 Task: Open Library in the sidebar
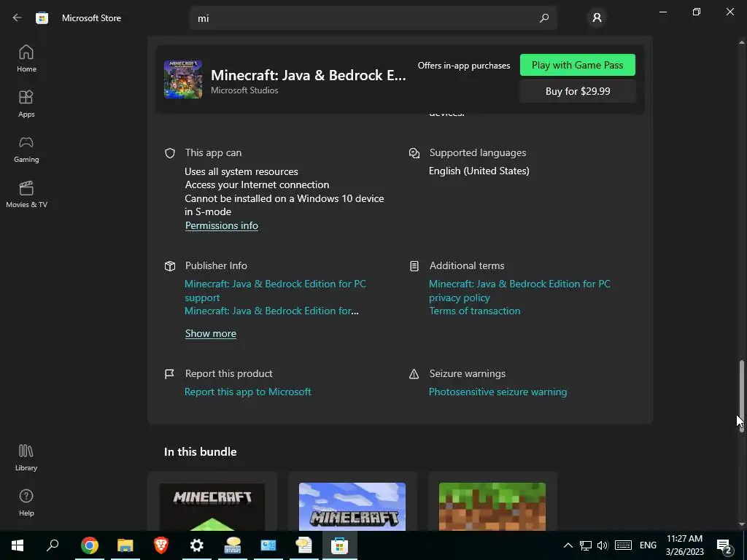(x=26, y=457)
